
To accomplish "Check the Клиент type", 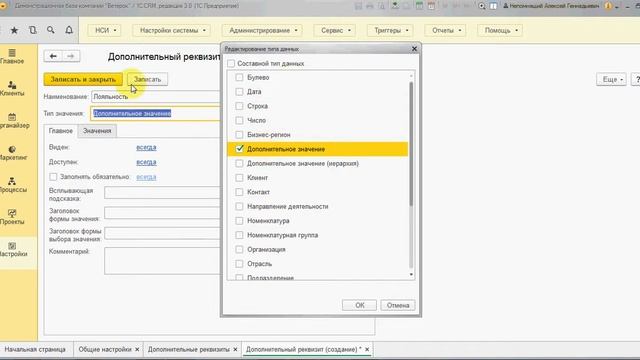I will tap(239, 178).
